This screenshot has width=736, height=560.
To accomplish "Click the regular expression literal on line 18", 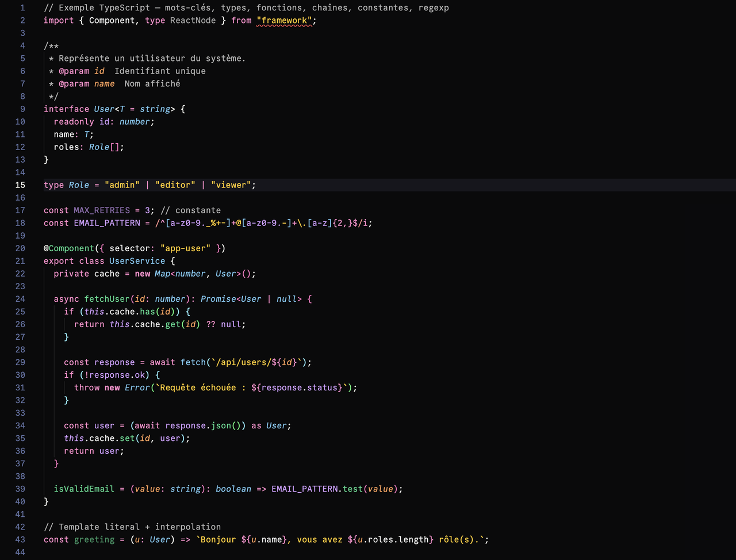I will pos(261,223).
